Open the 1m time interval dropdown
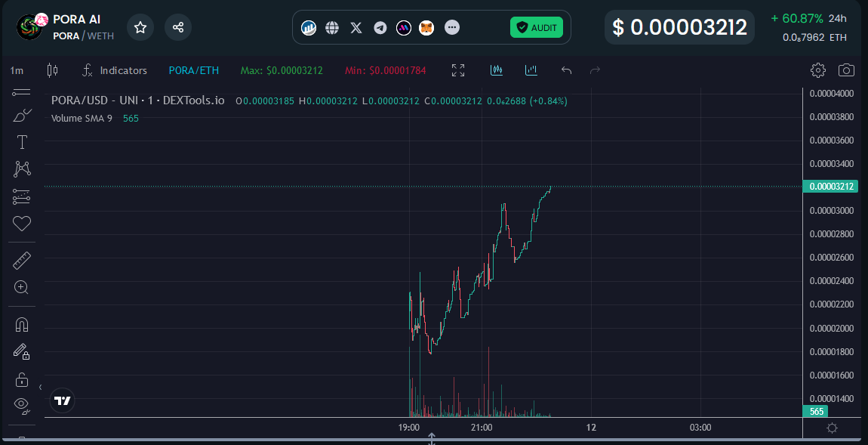Viewport: 868px width, 445px height. pos(17,70)
